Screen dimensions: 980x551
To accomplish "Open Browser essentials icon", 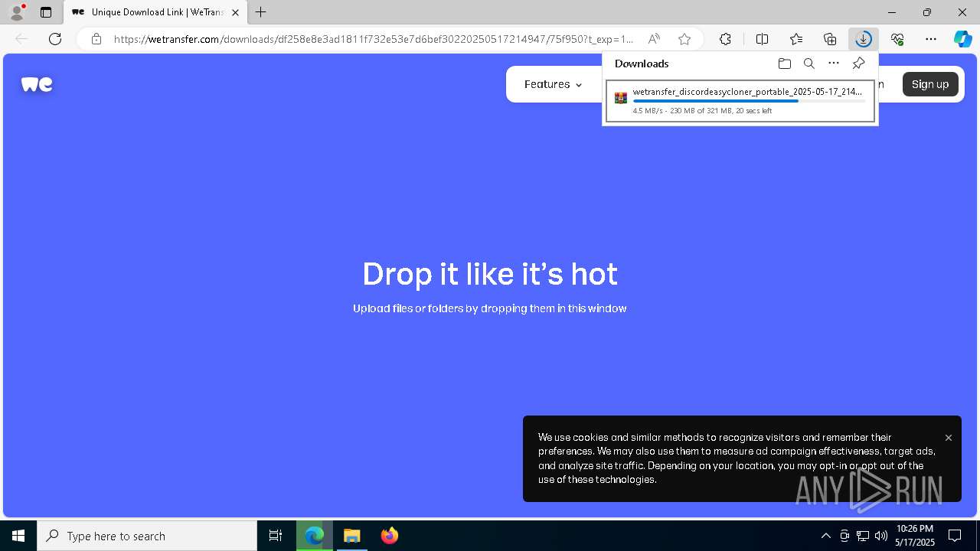I will [x=897, y=39].
